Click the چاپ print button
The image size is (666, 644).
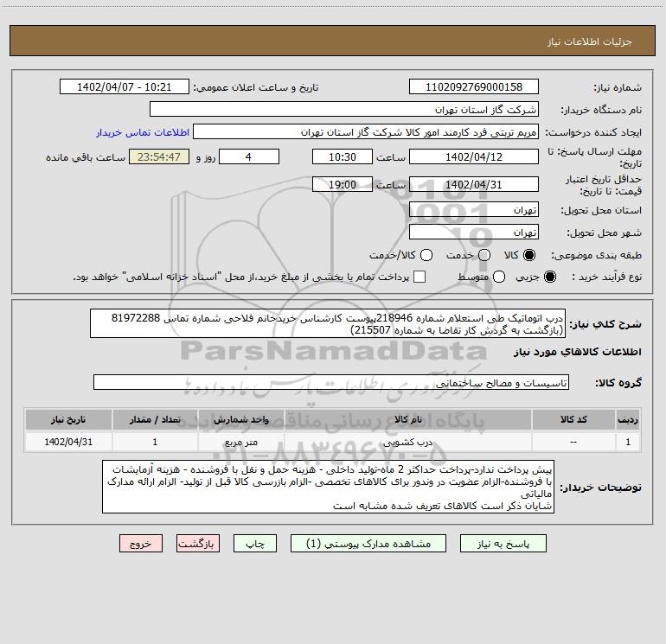coord(255,544)
